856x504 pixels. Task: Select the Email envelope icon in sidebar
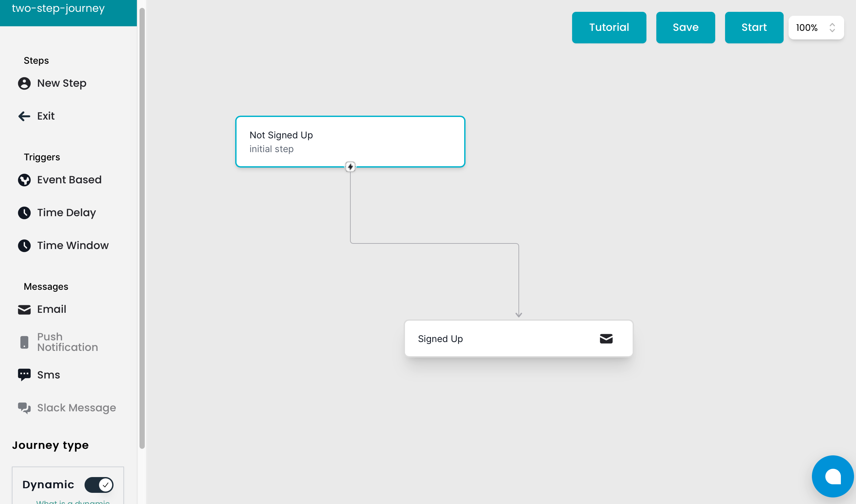(x=24, y=309)
